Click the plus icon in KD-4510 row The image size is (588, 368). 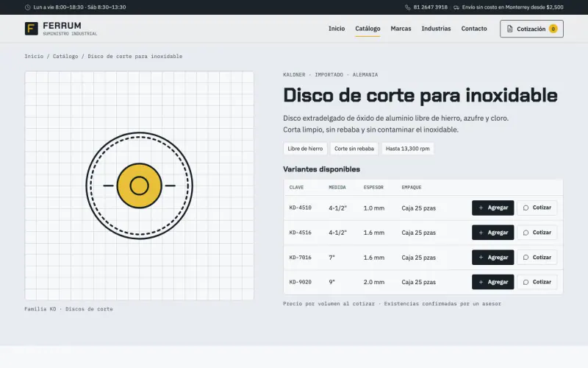481,208
